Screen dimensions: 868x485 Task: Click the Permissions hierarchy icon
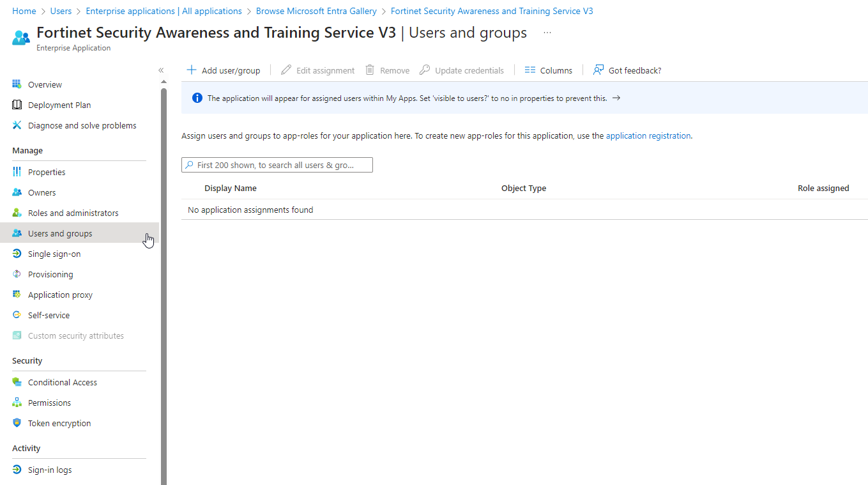click(x=17, y=403)
